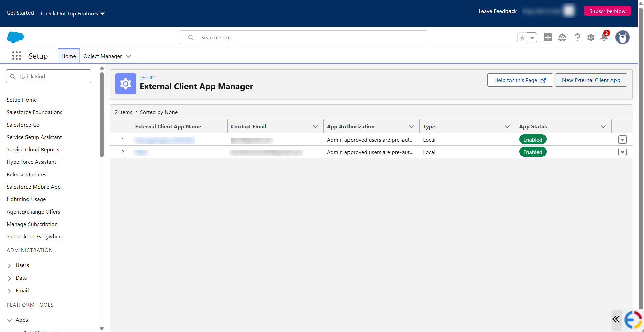Viewport: 644px width, 332px height.
Task: Click sidebar scroll up arrow
Action: pos(102,68)
